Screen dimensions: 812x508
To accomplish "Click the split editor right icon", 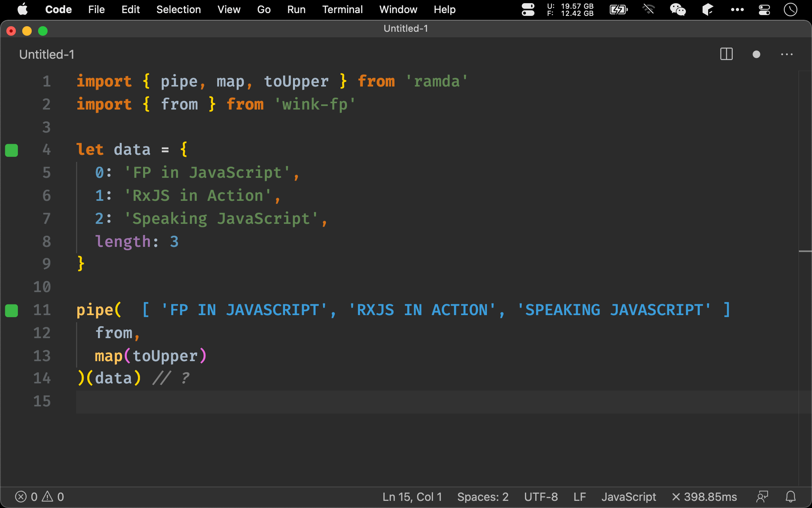I will pyautogui.click(x=726, y=54).
